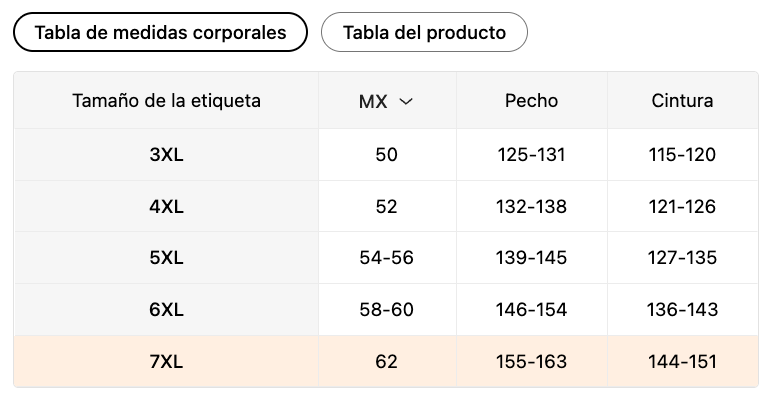Click the chest value 139-145
This screenshot has height=406, width=770.
[531, 258]
